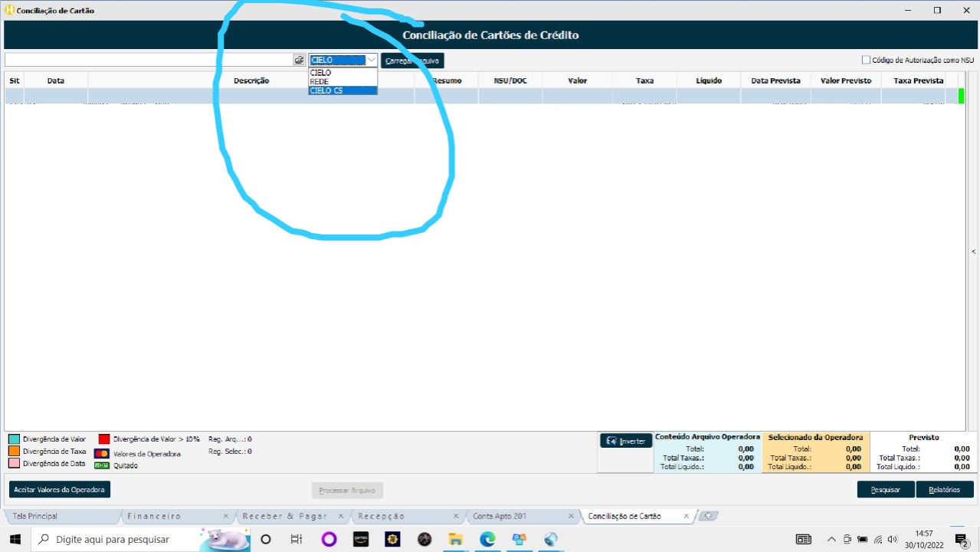Close the Financeiro tab
980x552 pixels.
226,517
